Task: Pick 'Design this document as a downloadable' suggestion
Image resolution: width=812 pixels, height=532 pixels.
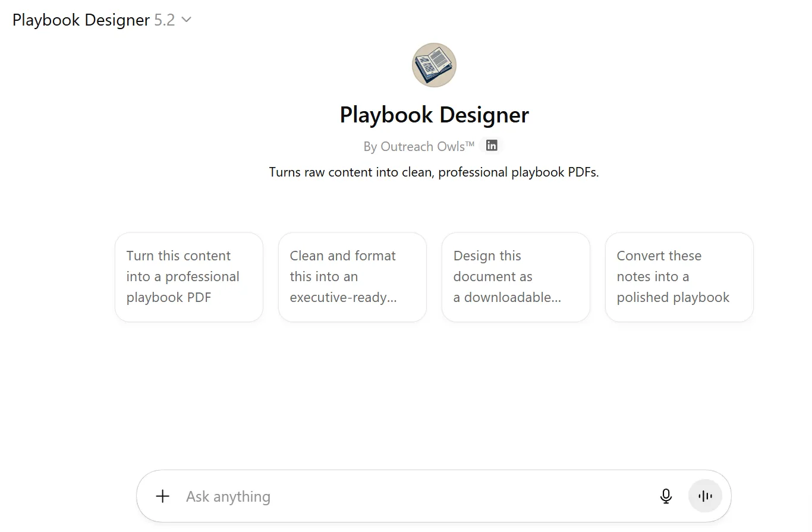Action: click(515, 277)
